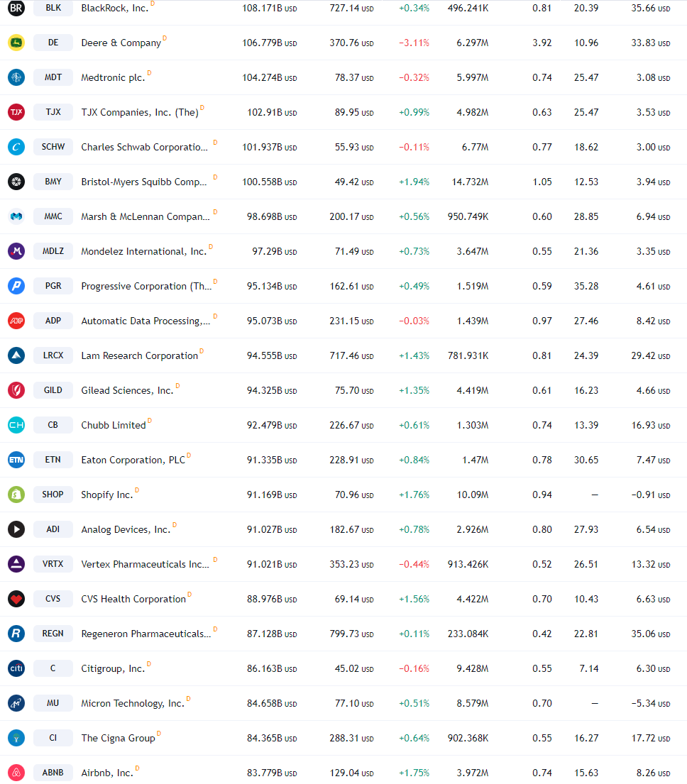The height and width of the screenshot is (784, 687).
Task: Click the Gilead Sciences logo icon
Action: 16,390
